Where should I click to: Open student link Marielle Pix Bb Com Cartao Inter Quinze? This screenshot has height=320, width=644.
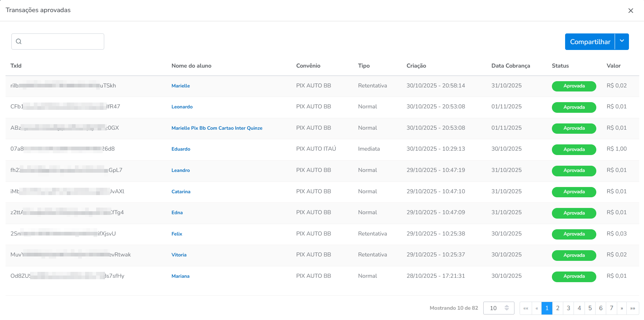[217, 128]
